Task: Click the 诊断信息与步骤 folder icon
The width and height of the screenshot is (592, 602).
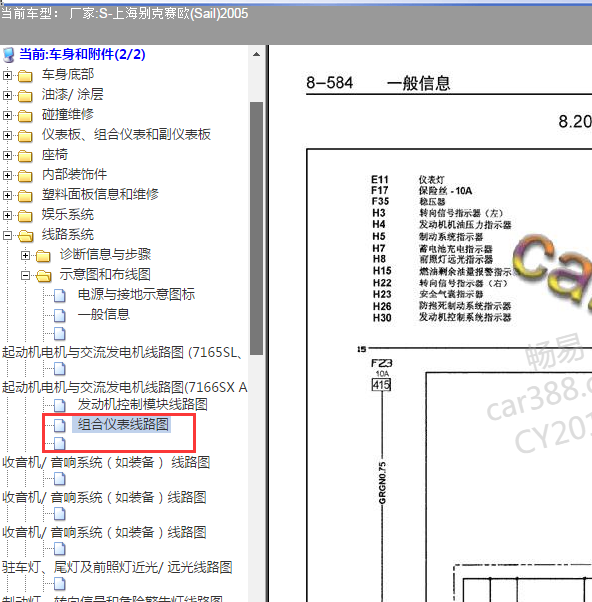Action: (x=43, y=256)
